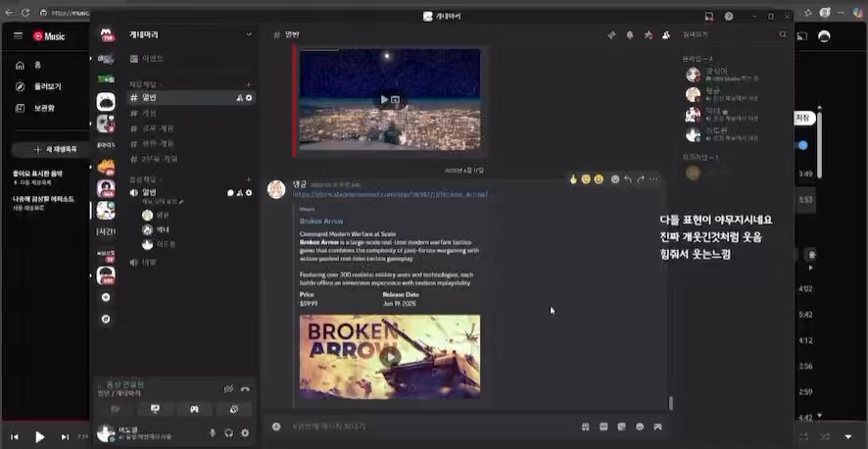868x449 pixels.
Task: Toggle noise suppression icon in voice panel
Action: click(228, 388)
